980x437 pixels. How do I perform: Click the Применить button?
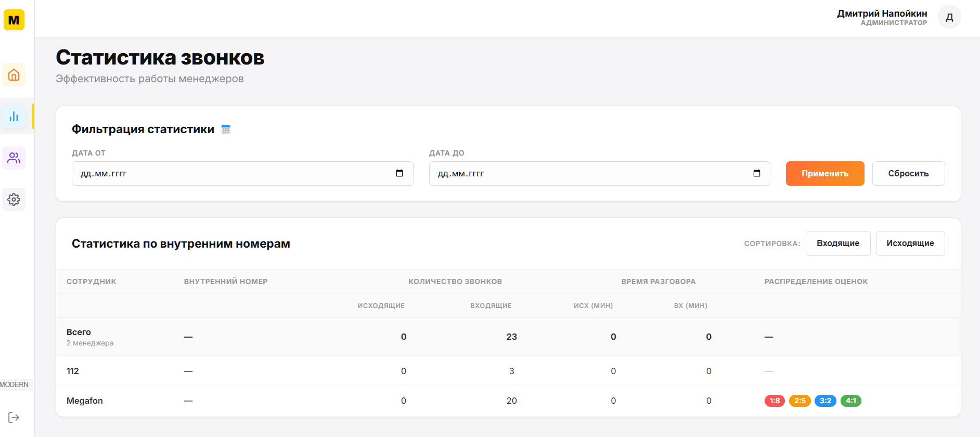[824, 173]
